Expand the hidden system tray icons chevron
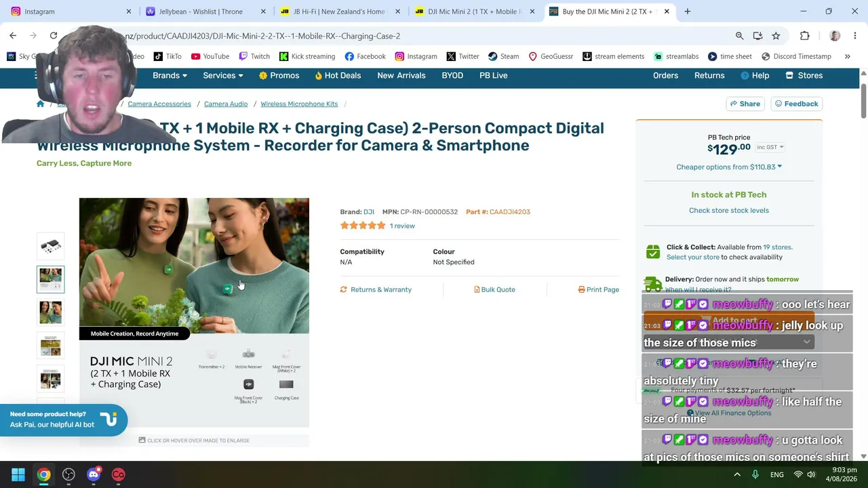 click(x=737, y=474)
